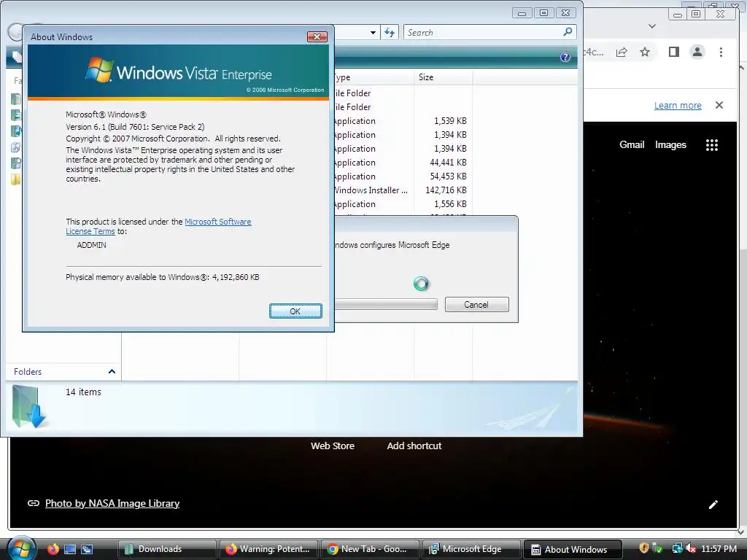The image size is (747, 560).
Task: Open the Chrome profile avatar menu
Action: click(x=697, y=52)
